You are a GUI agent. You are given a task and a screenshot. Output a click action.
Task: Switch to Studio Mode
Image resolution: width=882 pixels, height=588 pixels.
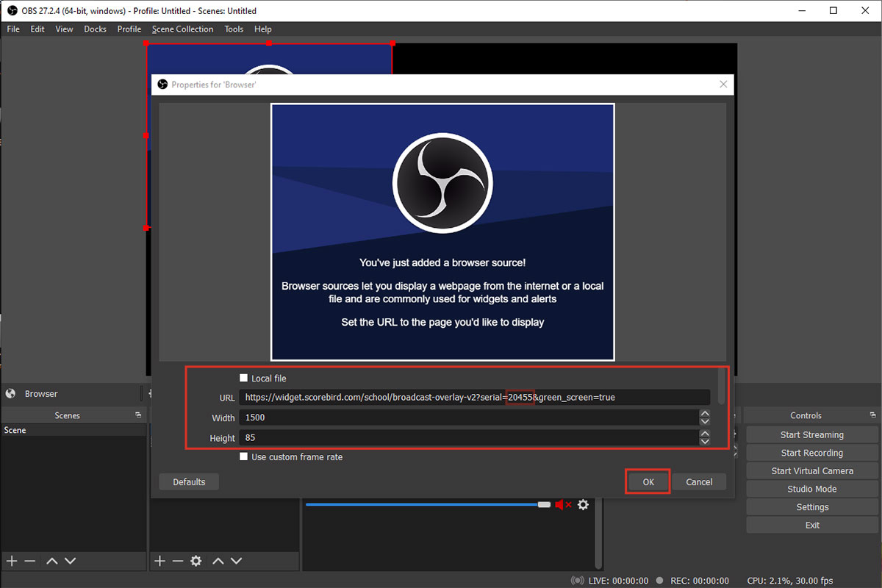pyautogui.click(x=812, y=489)
